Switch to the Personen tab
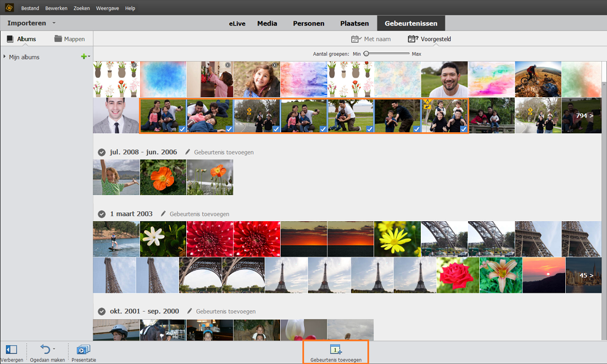Viewport: 607px width, 364px height. (x=309, y=23)
